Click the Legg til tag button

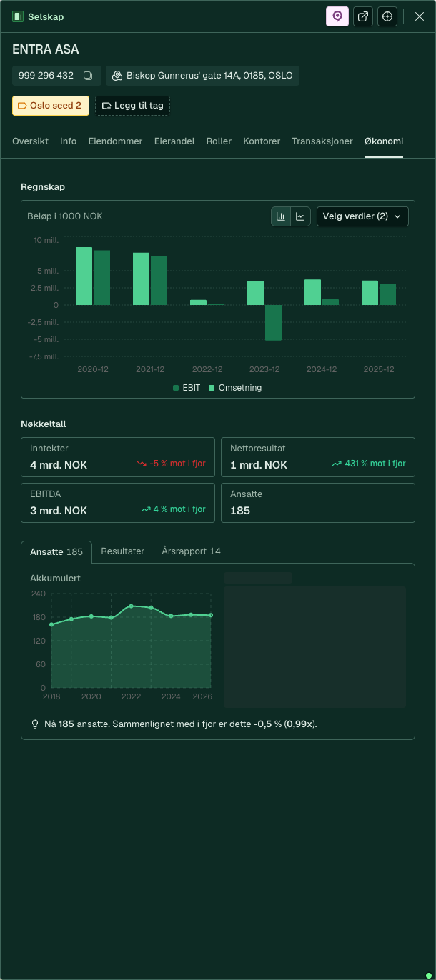pyautogui.click(x=133, y=106)
